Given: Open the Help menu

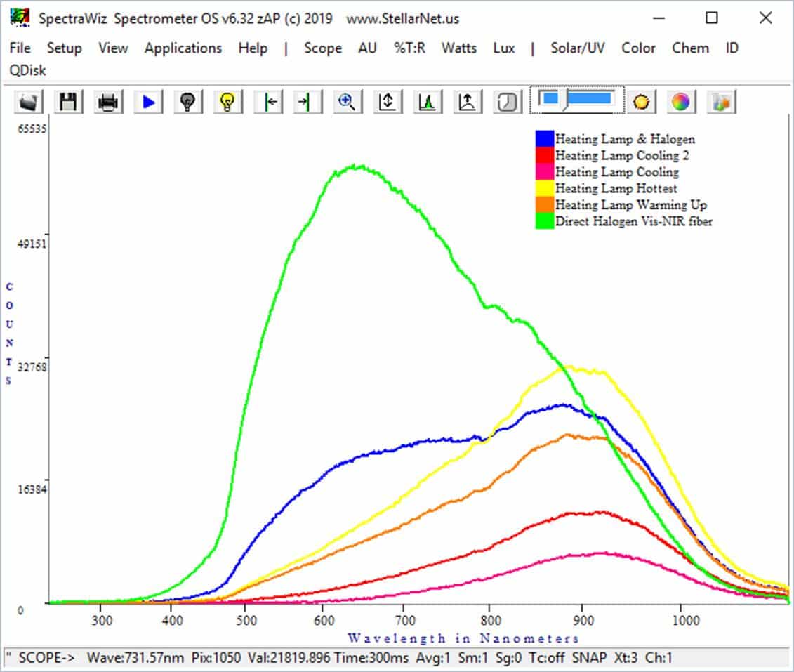Looking at the screenshot, I should pyautogui.click(x=253, y=48).
